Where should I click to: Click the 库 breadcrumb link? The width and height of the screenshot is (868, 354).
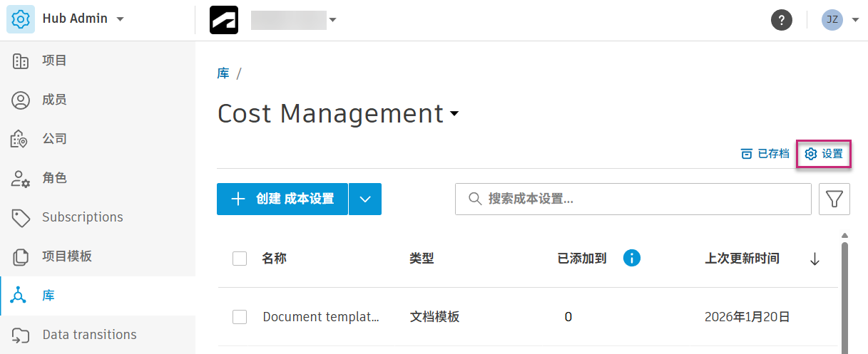(x=223, y=73)
